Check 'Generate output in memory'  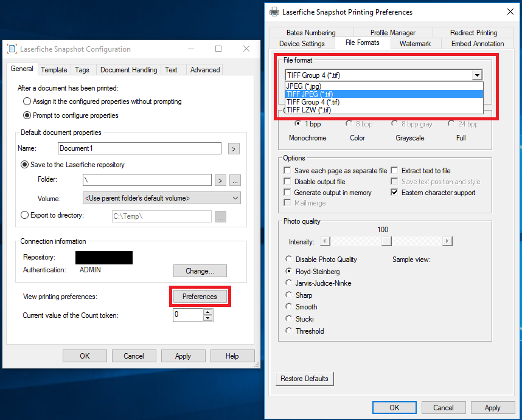tap(287, 193)
